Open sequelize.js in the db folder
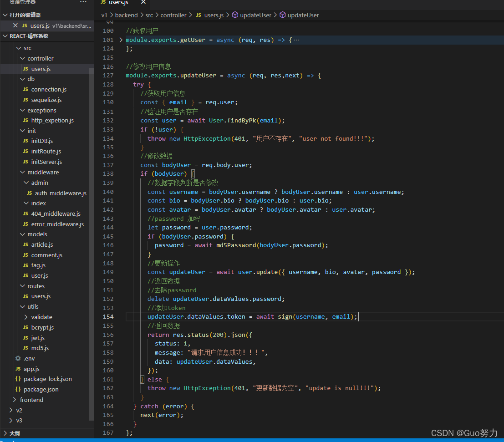 (x=46, y=100)
